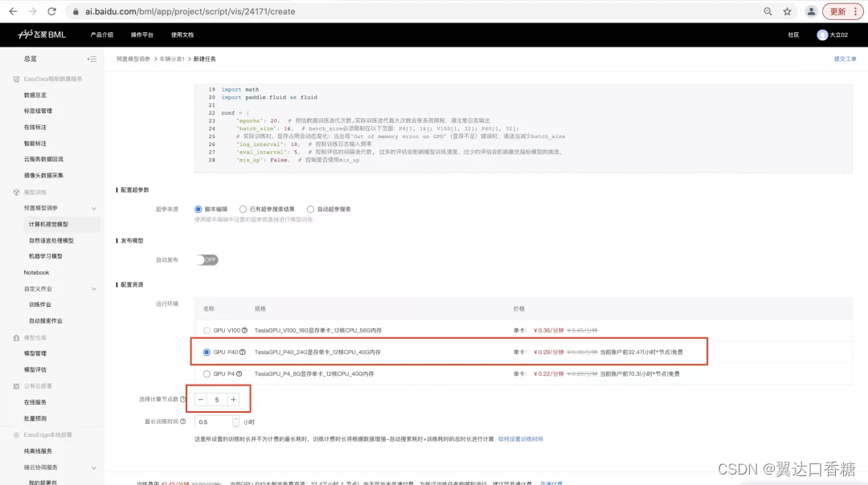Open 数据总览 in the sidebar

[x=35, y=95]
